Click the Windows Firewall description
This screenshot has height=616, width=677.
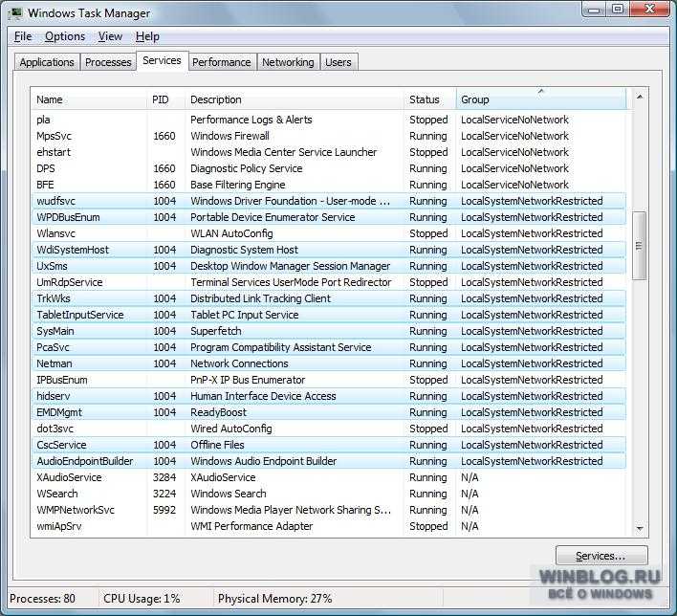click(229, 136)
